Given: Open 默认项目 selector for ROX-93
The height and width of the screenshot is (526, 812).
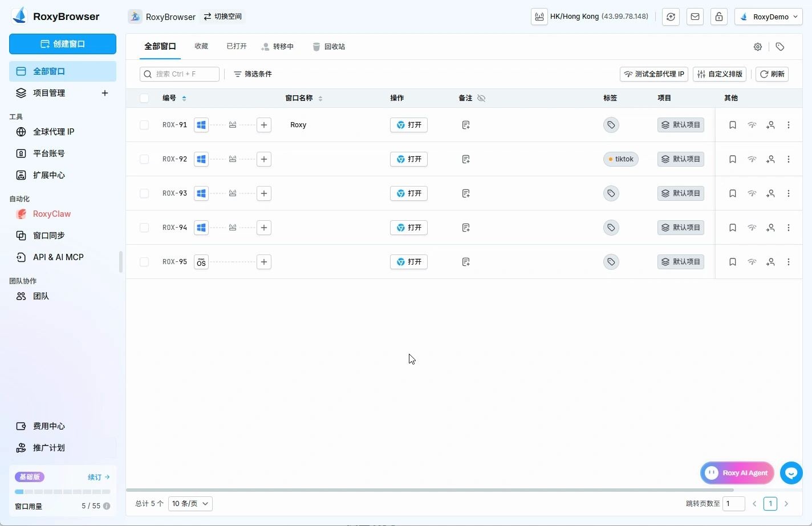Looking at the screenshot, I should click(681, 193).
